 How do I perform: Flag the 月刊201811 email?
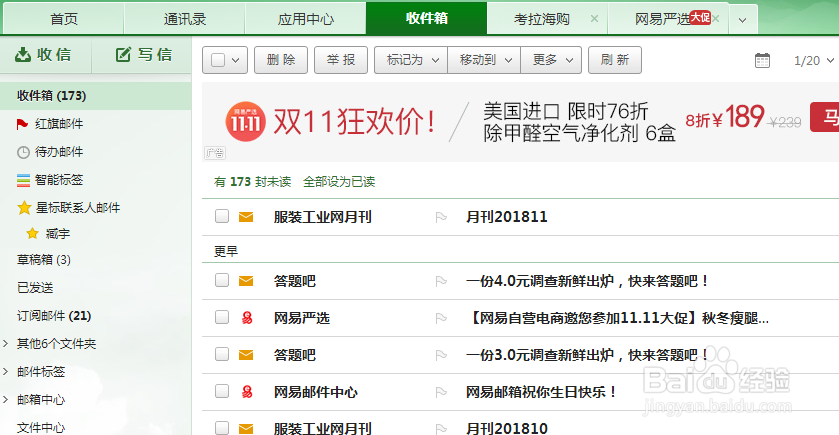pyautogui.click(x=441, y=217)
